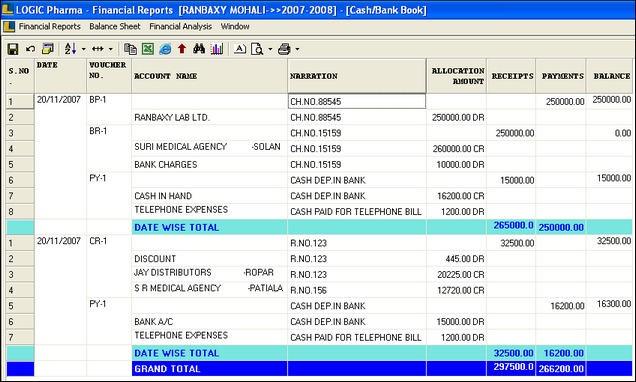The image size is (636, 382).
Task: Open the sort options dropdown arrow
Action: (84, 49)
